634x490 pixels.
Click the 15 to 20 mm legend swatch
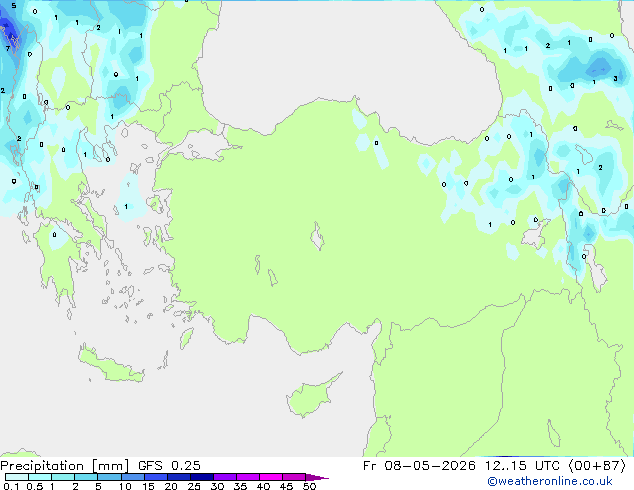[156, 477]
